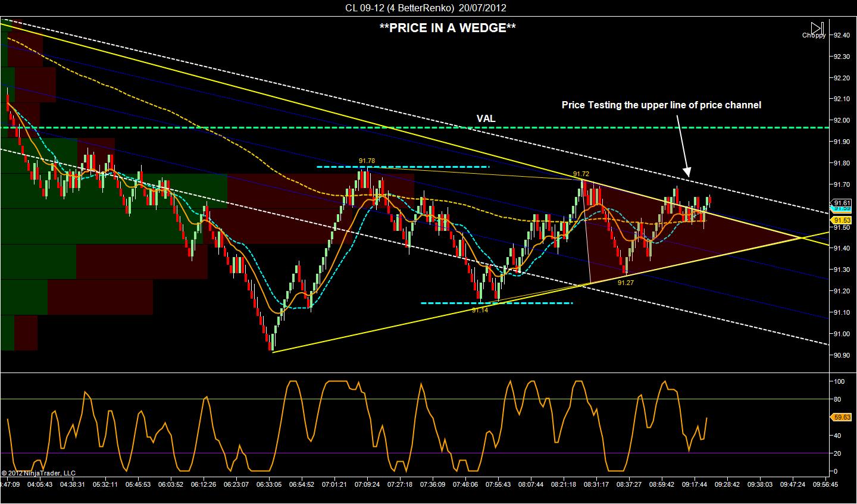Click the 07:36:09 time label
857x504 pixels.
[433, 484]
